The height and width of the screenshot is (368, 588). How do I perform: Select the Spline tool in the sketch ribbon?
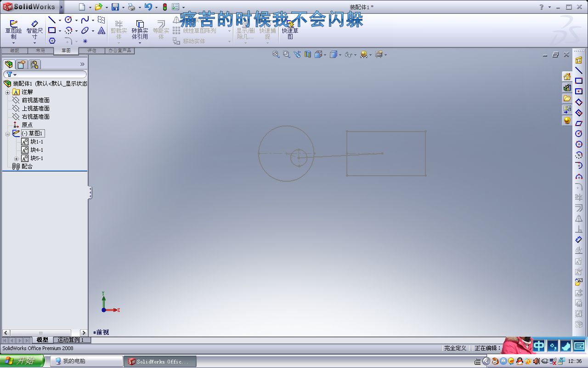[85, 20]
